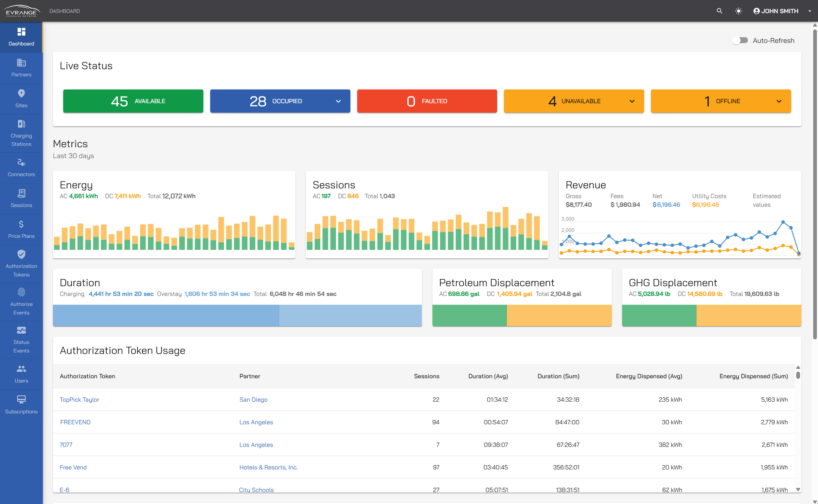Switch the theme using the brightness icon
This screenshot has width=818, height=504.
click(738, 11)
